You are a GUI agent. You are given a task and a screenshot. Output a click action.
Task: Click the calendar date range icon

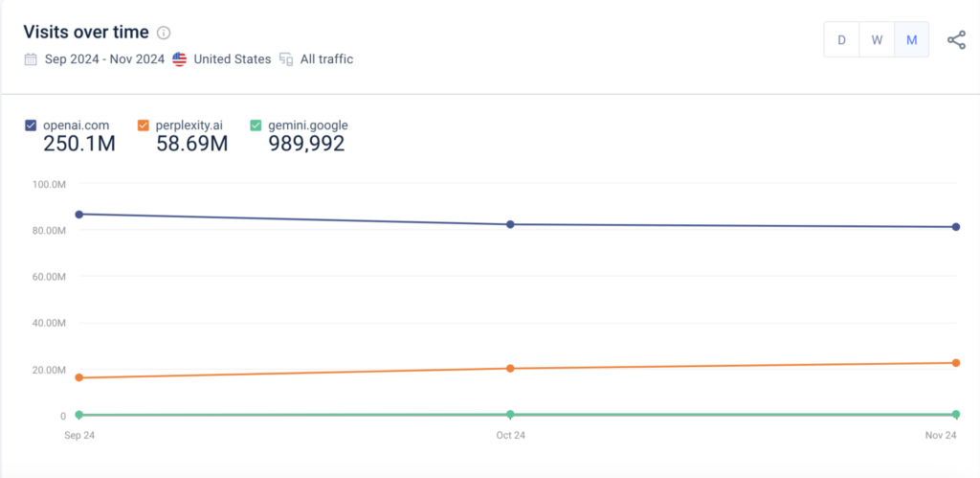click(32, 59)
